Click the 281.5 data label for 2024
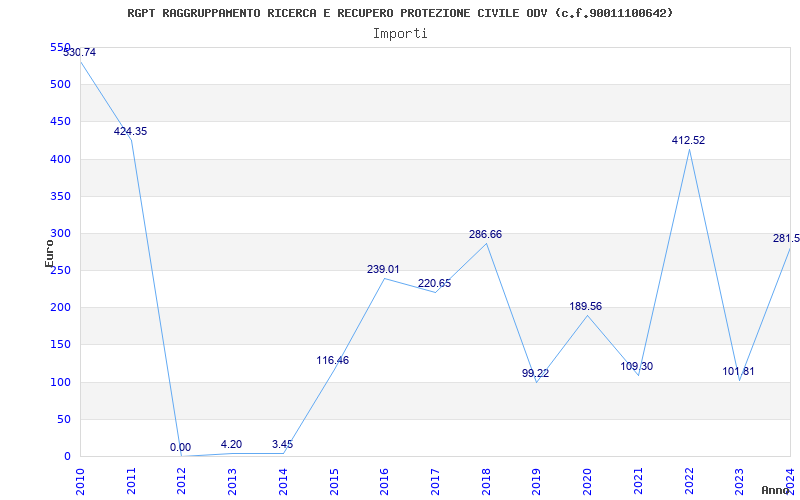This screenshot has width=800, height=500. [x=786, y=238]
